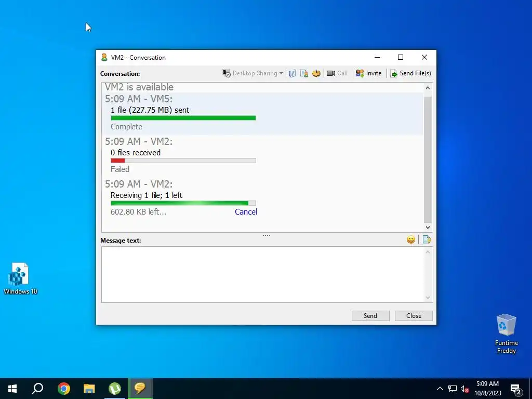Maximize the VM2 Conversation window
Screen dimensions: 532x399
coord(401,57)
